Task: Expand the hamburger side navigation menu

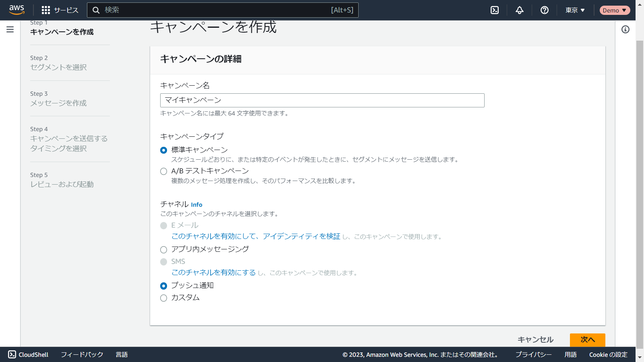Action: [10, 29]
